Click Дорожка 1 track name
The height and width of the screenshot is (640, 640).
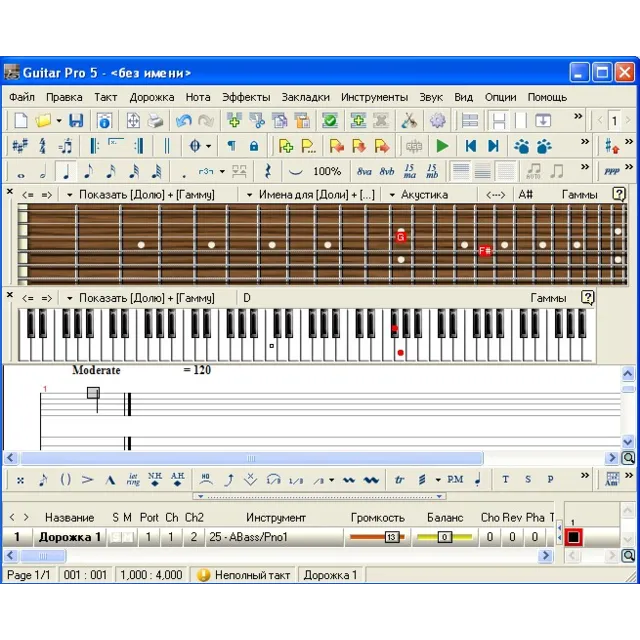point(70,537)
